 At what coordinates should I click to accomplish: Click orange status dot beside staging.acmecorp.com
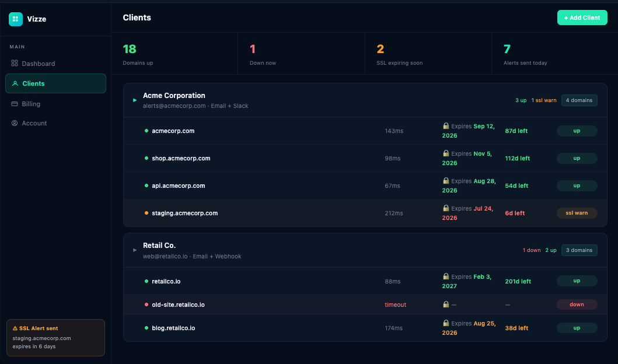point(146,213)
